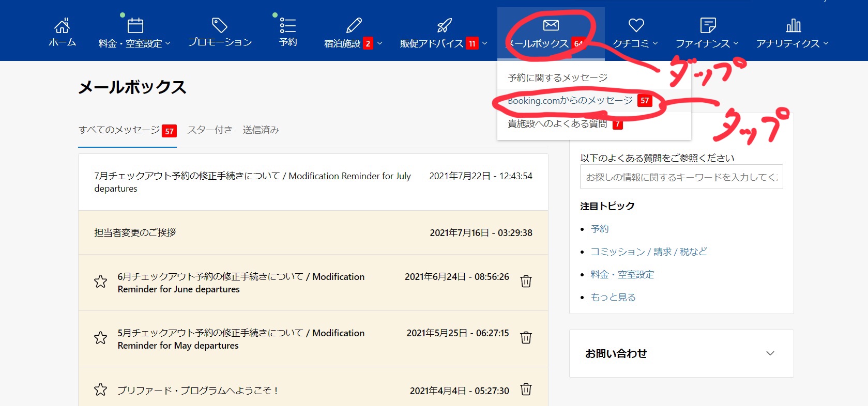Screen dimensions: 868x406
Task: Select Booking.comからのメッセージ menu entry
Action: pyautogui.click(x=570, y=101)
